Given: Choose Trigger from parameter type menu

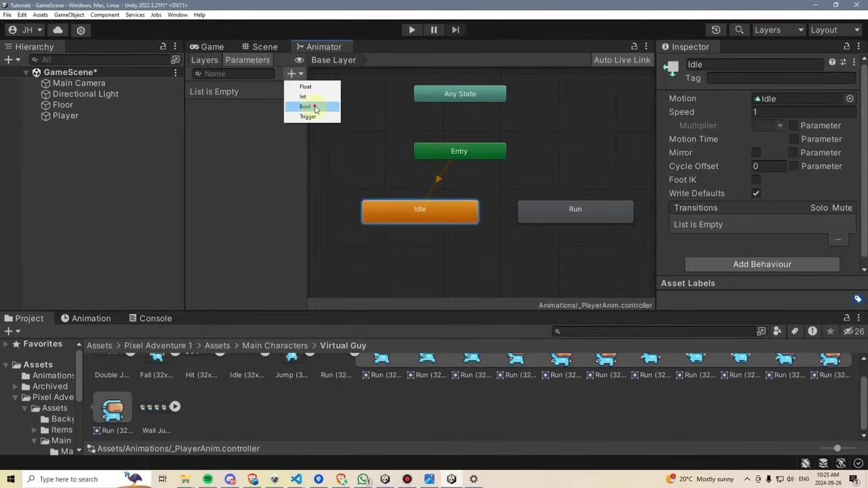Looking at the screenshot, I should point(312,117).
